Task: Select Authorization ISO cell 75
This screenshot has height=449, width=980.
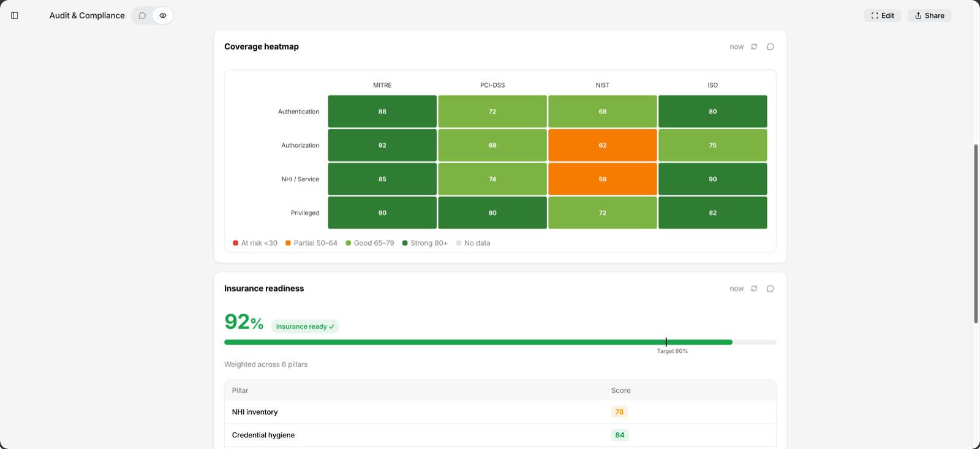Action: [713, 145]
